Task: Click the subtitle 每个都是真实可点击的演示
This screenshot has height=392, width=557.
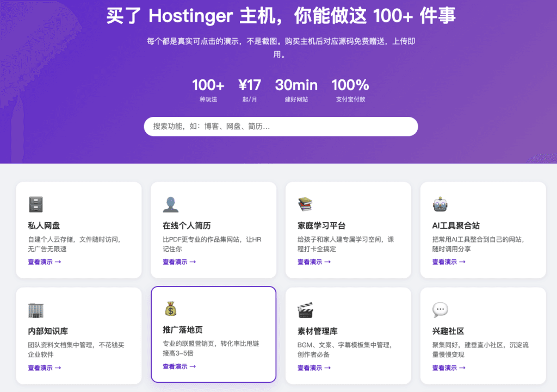Action: tap(281, 48)
